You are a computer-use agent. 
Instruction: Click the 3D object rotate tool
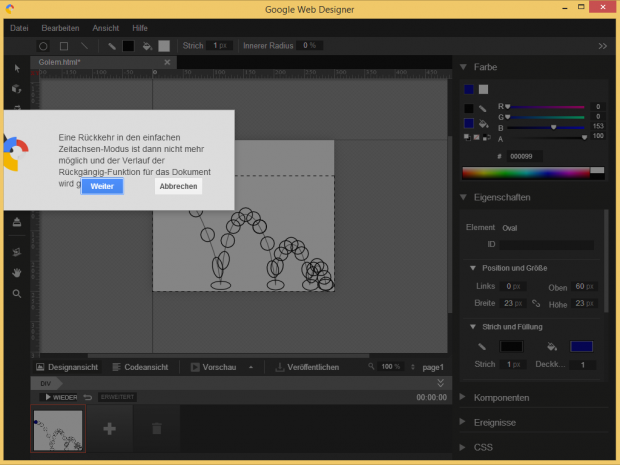(x=17, y=89)
